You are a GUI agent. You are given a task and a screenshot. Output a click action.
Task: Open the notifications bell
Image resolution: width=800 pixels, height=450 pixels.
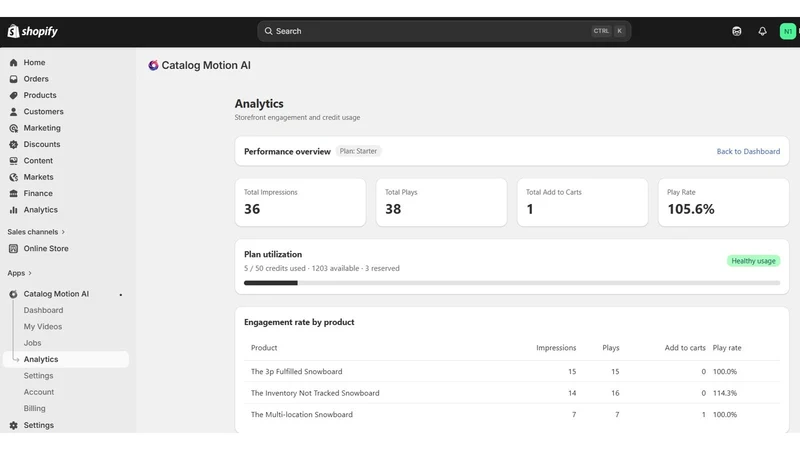(x=762, y=31)
